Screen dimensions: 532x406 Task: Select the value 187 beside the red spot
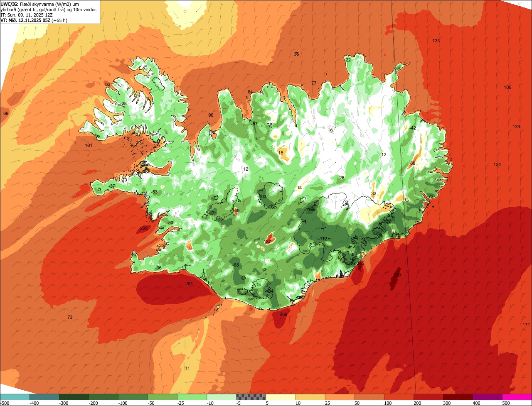(x=268, y=242)
